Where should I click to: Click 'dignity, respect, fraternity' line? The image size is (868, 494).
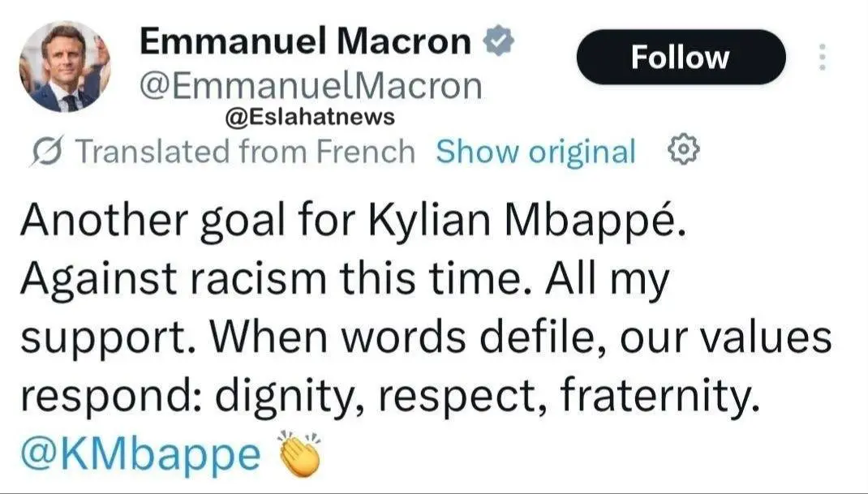[487, 397]
